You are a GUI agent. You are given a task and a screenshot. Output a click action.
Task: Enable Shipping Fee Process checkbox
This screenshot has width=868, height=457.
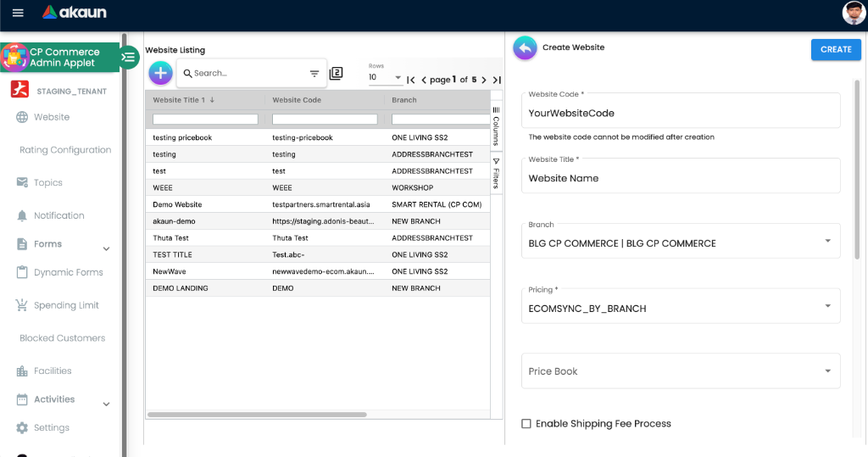point(526,423)
